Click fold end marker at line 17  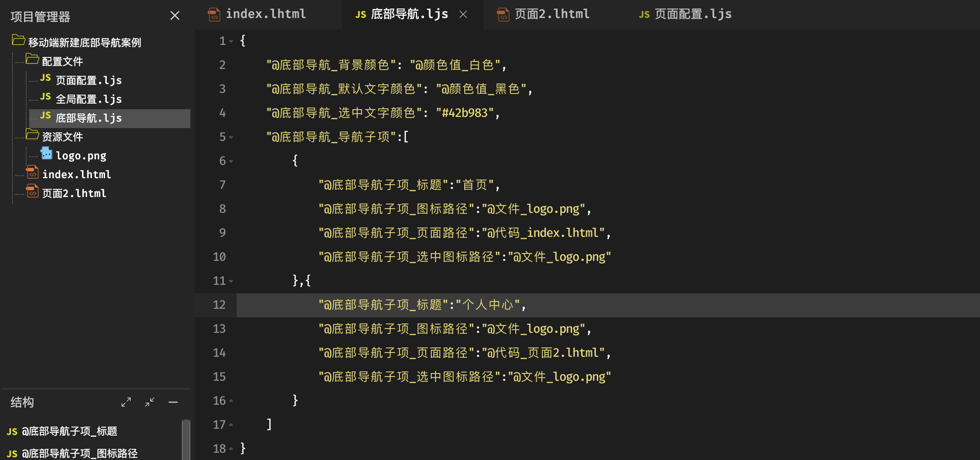point(231,425)
